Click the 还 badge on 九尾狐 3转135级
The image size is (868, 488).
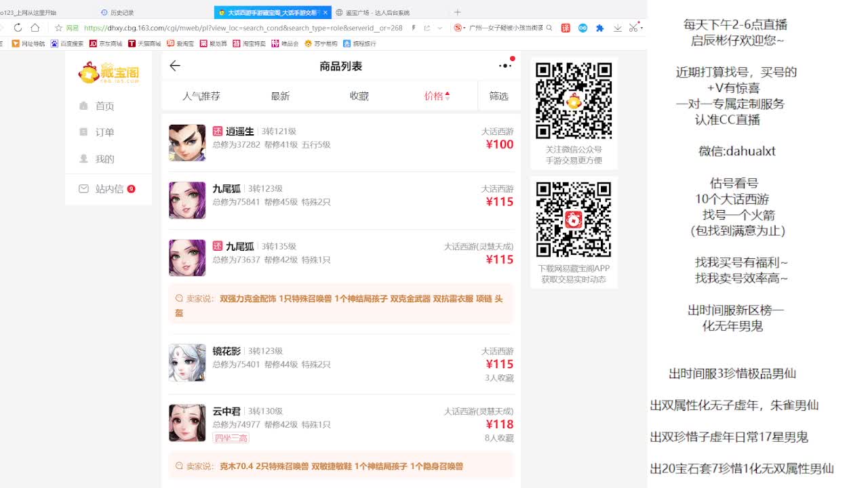[218, 246]
